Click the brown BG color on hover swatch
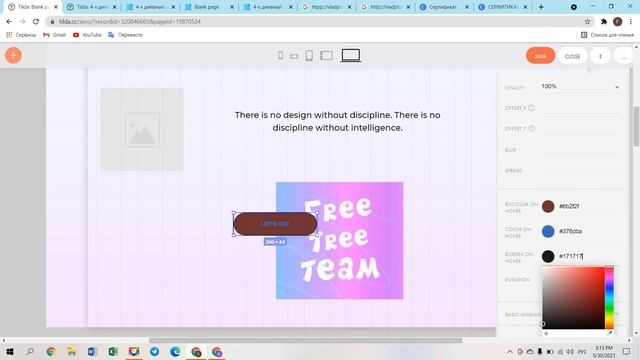The width and height of the screenshot is (640, 360). [x=548, y=206]
